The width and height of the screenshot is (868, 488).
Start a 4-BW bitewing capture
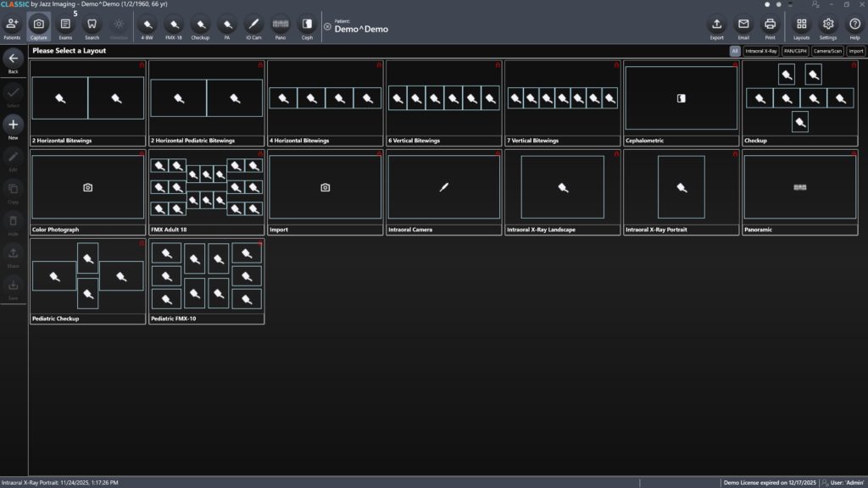(x=147, y=28)
